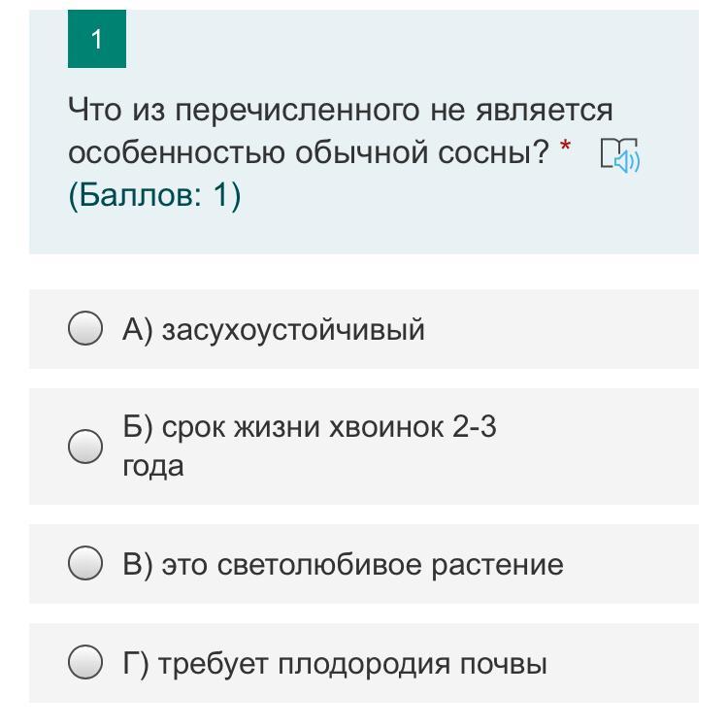This screenshot has height=728, width=728.
Task: Click the '(Баллов: 1)' points text
Action: coord(154,195)
